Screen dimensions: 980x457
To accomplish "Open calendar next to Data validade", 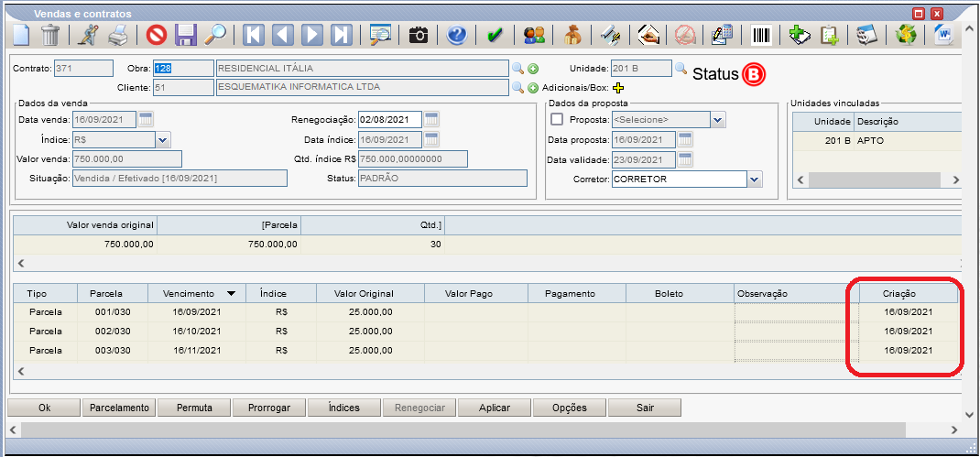I will coord(685,158).
